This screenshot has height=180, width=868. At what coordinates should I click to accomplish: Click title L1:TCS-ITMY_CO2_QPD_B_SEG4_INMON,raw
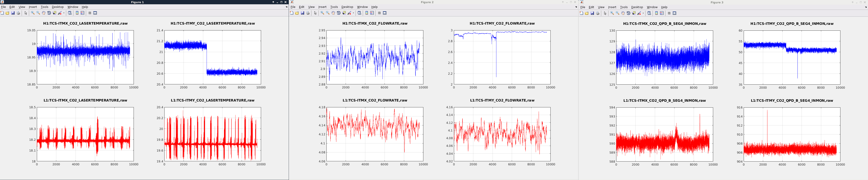pyautogui.click(x=792, y=101)
